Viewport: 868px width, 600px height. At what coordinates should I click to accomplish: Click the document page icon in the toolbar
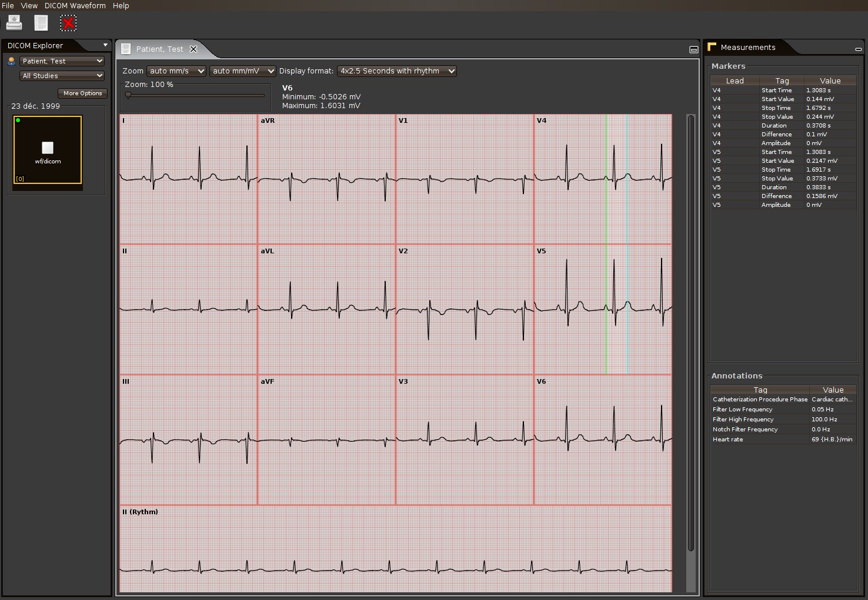pos(41,23)
